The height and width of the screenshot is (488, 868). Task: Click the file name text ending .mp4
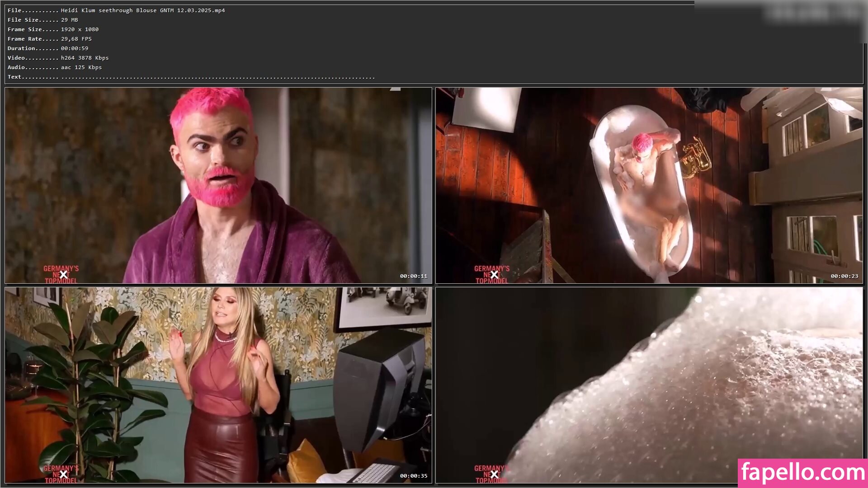point(143,10)
